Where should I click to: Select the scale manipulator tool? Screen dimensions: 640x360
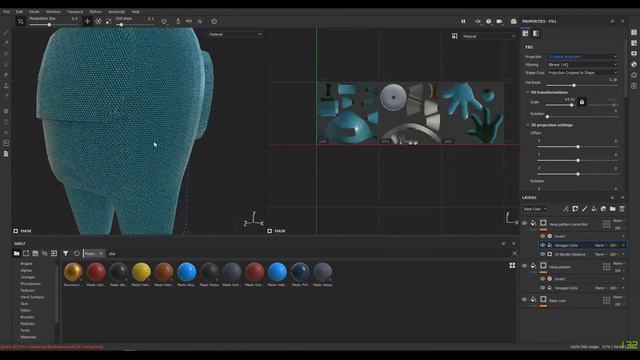click(109, 21)
